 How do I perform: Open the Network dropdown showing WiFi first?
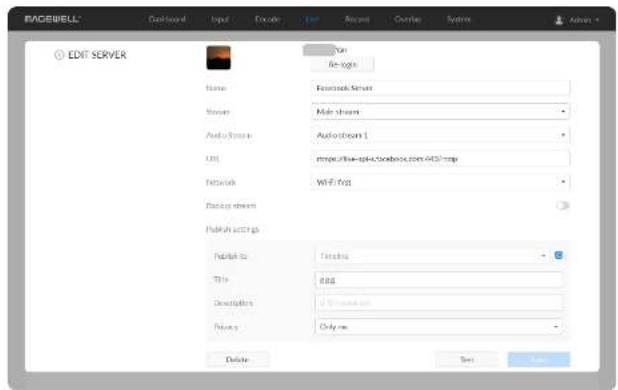coord(440,182)
